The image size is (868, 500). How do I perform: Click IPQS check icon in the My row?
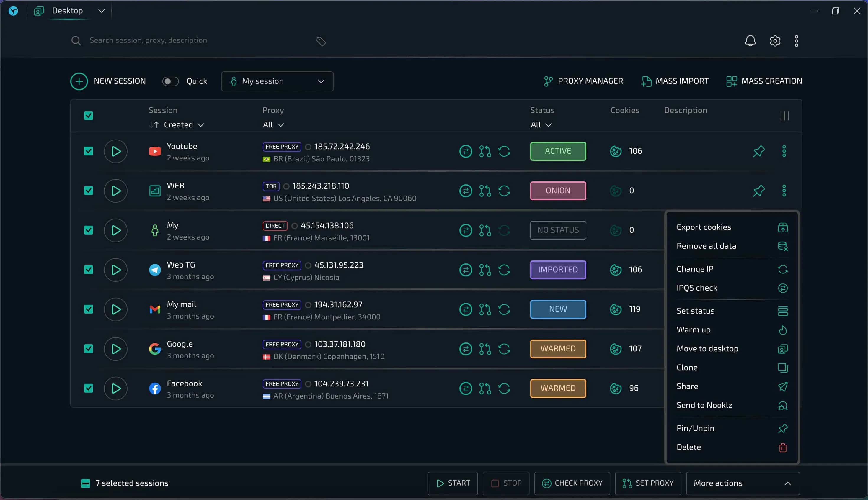pos(466,230)
